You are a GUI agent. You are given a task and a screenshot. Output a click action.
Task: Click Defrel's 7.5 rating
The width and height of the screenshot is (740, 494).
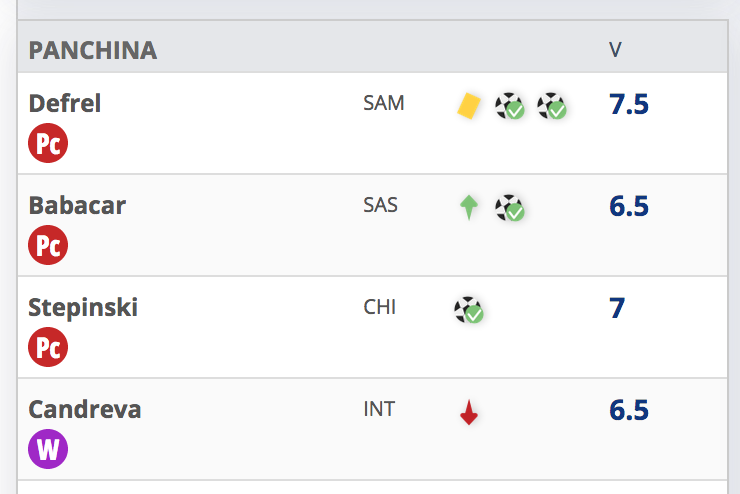[x=629, y=104]
